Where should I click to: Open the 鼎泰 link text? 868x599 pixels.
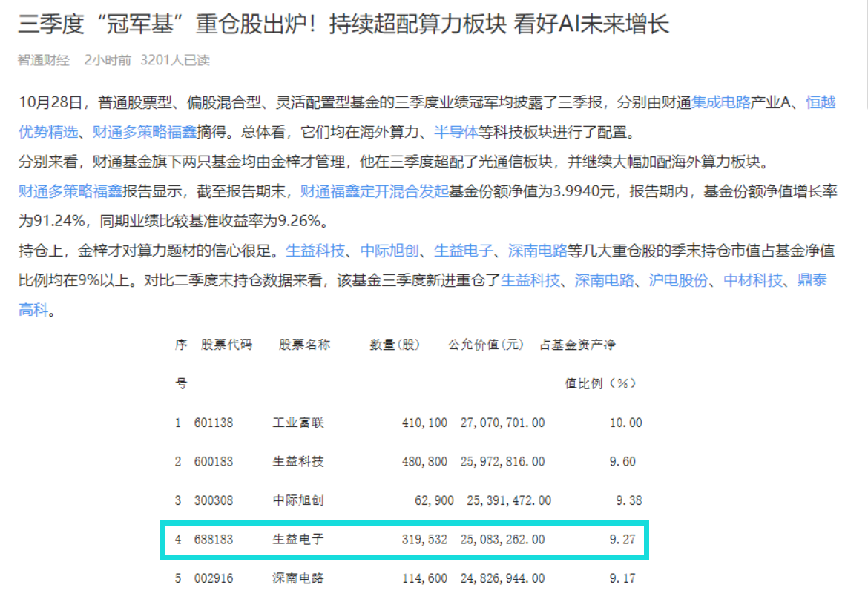[812, 280]
